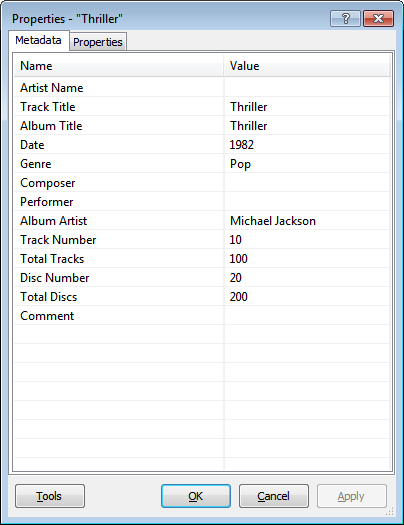Select the Date row label

(32, 145)
